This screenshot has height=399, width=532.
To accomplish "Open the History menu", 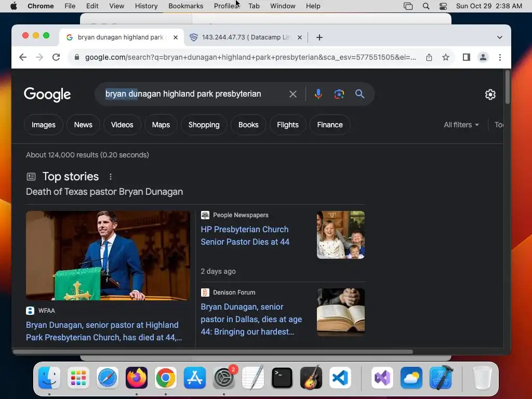I will coord(146,6).
